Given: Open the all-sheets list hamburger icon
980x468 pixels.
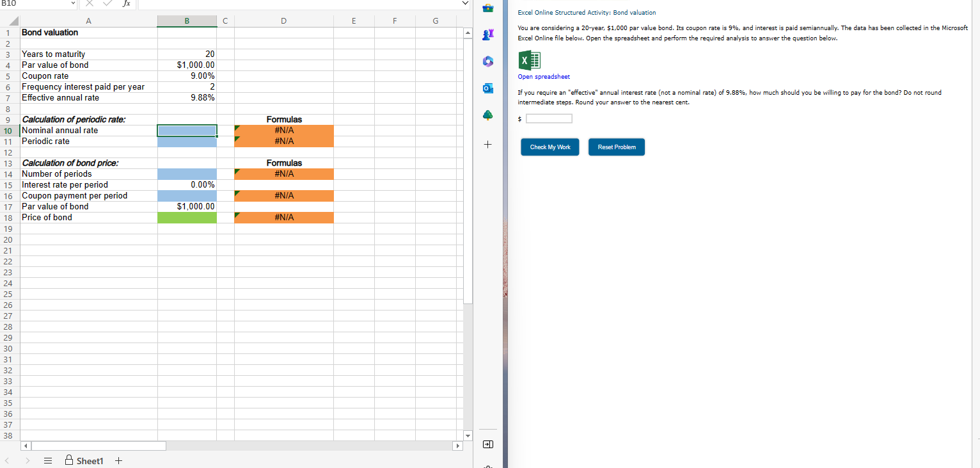Looking at the screenshot, I should (x=47, y=461).
